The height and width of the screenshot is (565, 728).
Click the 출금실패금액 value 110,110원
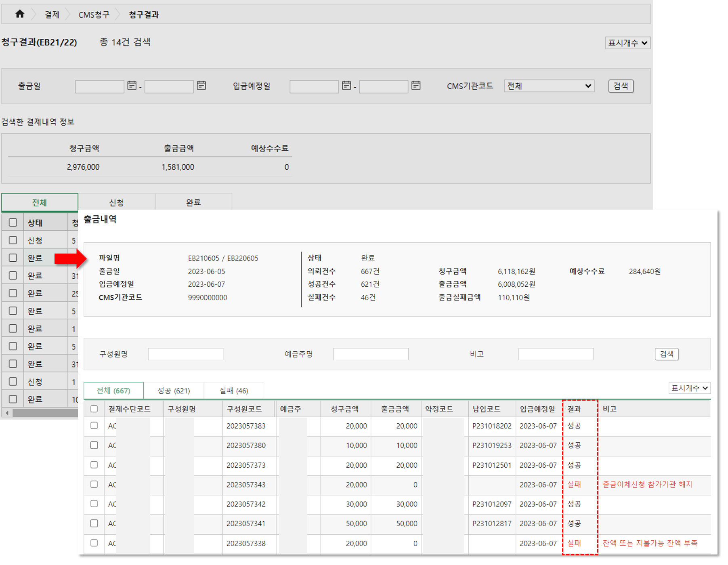pyautogui.click(x=514, y=297)
